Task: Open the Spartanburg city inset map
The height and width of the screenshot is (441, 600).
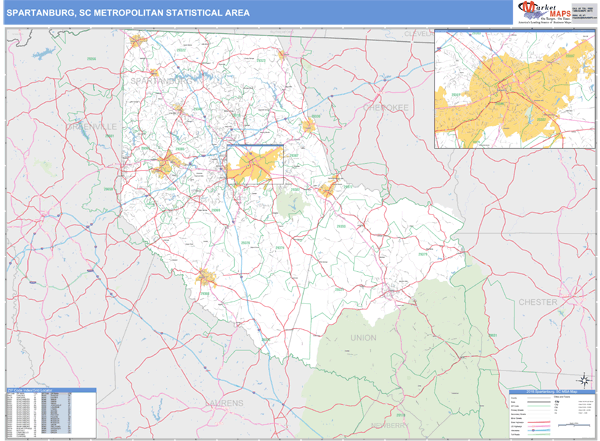Action: click(515, 89)
